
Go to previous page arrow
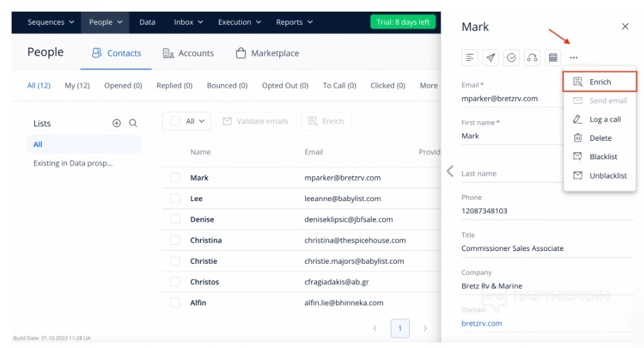pos(375,328)
